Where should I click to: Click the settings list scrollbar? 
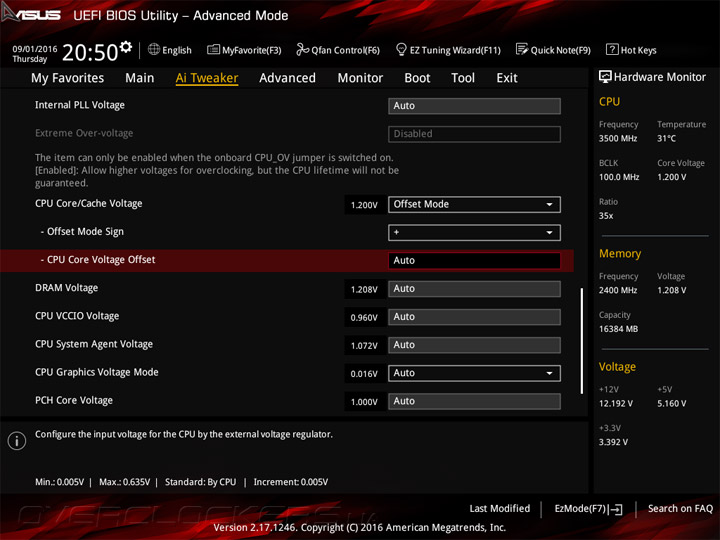coord(582,341)
